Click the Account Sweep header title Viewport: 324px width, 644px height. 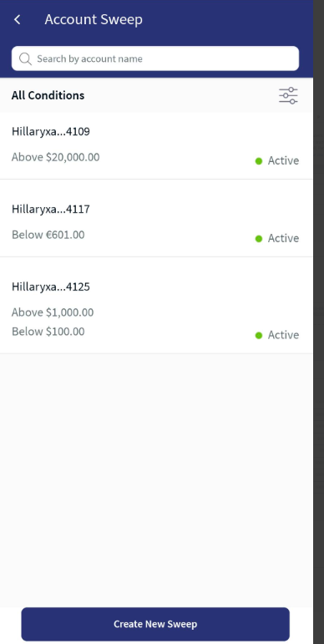coord(94,19)
